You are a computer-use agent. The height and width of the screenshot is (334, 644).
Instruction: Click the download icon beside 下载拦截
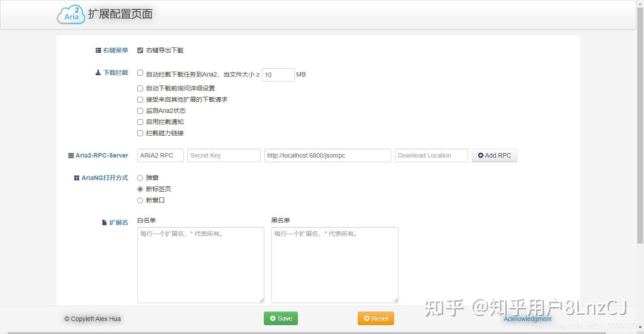98,72
